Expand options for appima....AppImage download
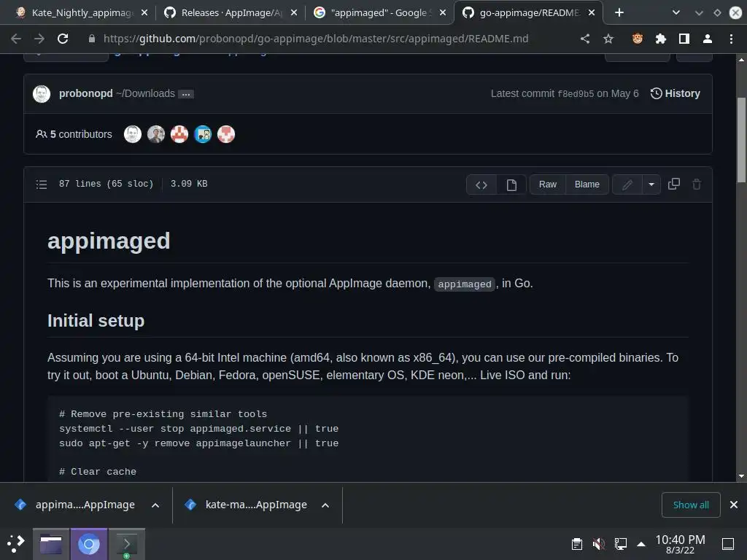 tap(155, 505)
